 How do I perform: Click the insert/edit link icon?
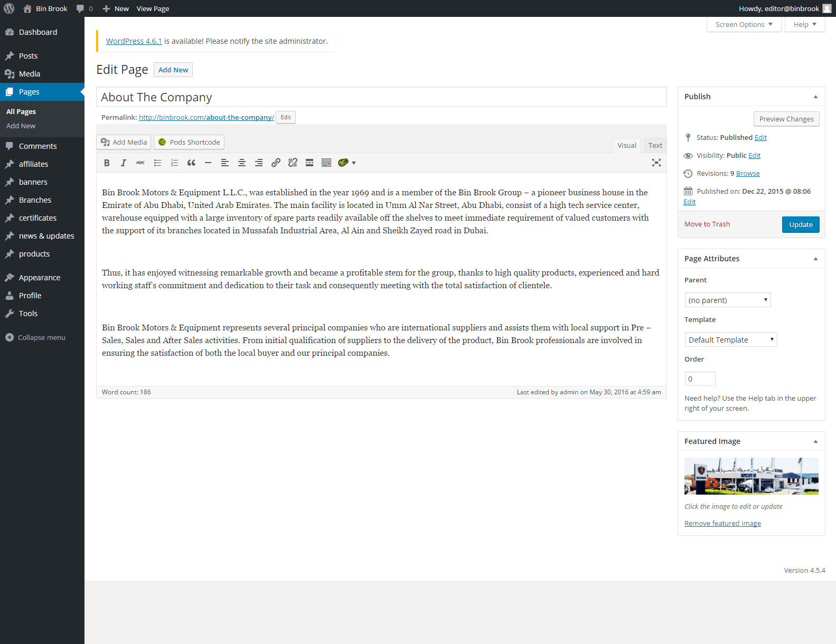click(276, 163)
